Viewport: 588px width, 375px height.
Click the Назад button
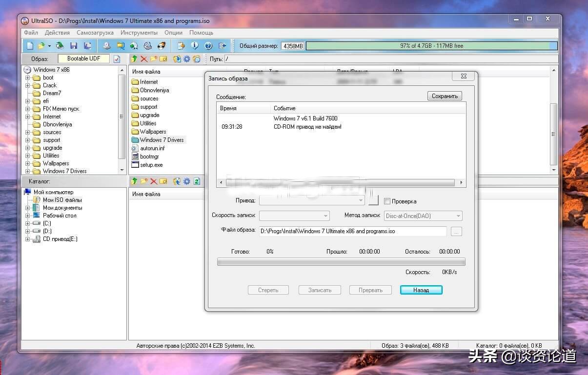[x=421, y=290]
